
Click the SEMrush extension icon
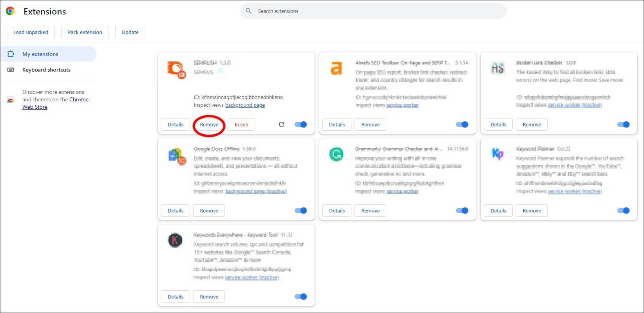pos(176,70)
